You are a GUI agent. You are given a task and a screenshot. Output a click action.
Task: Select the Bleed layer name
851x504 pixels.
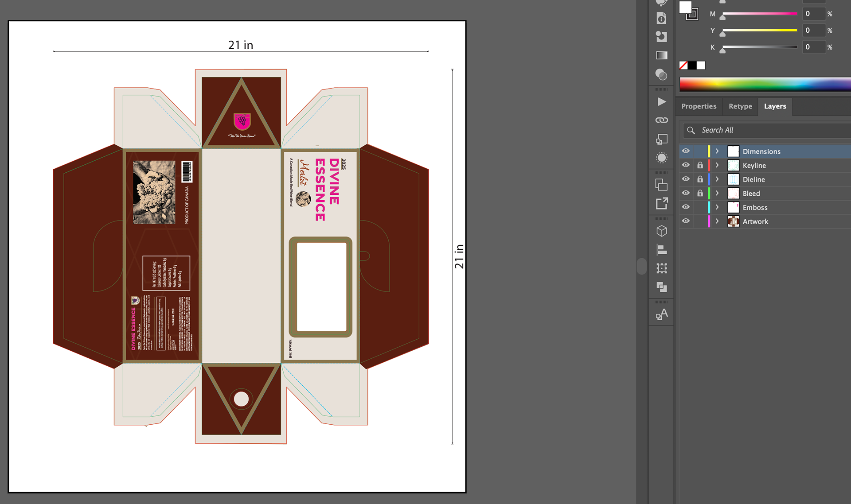(x=751, y=194)
